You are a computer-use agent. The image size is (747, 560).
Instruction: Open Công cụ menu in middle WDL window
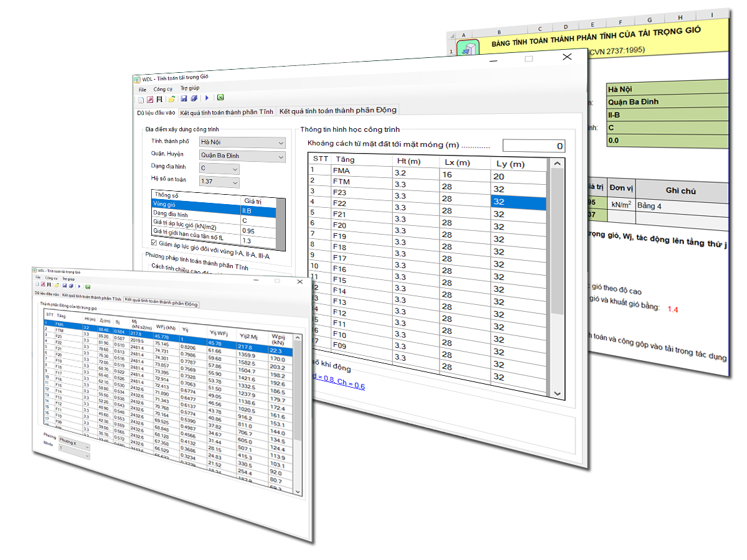(163, 89)
